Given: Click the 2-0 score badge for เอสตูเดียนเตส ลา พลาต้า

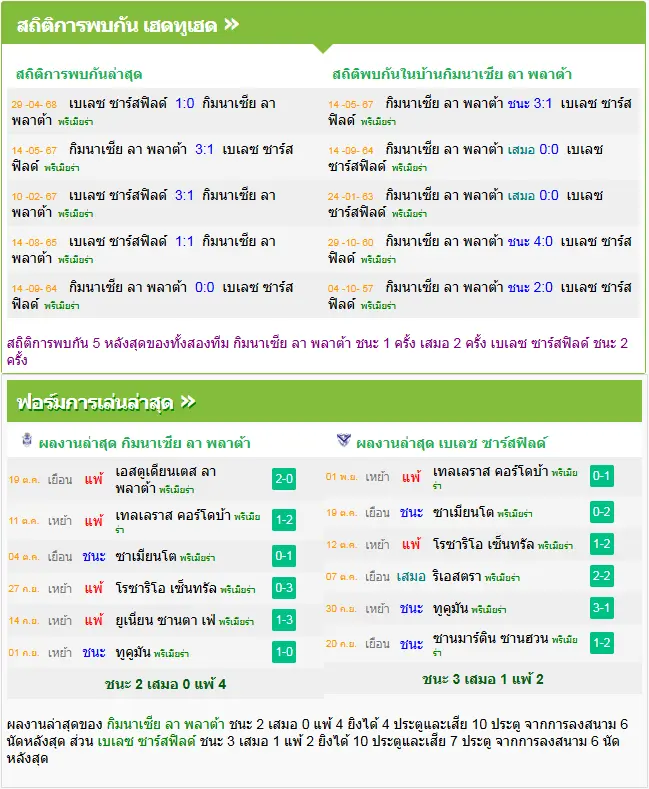Looking at the screenshot, I should tap(284, 479).
